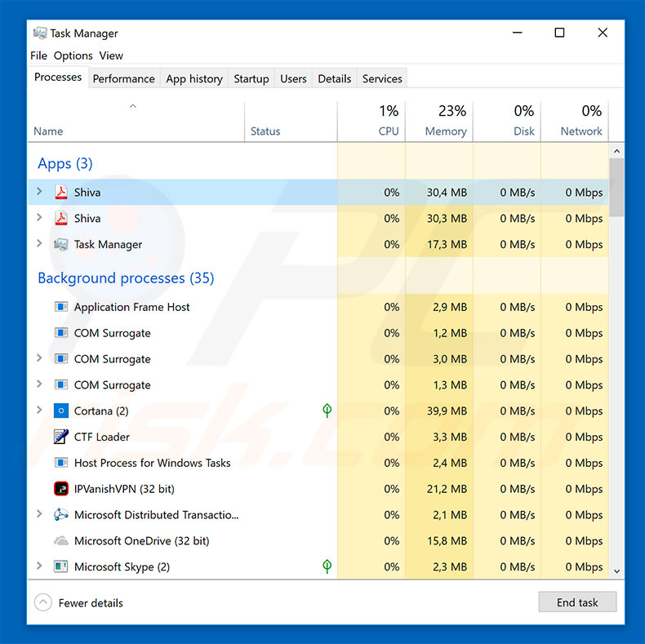The image size is (645, 644).
Task: Click the COM Surrogate icon, 1,2 MB row
Action: pyautogui.click(x=61, y=333)
